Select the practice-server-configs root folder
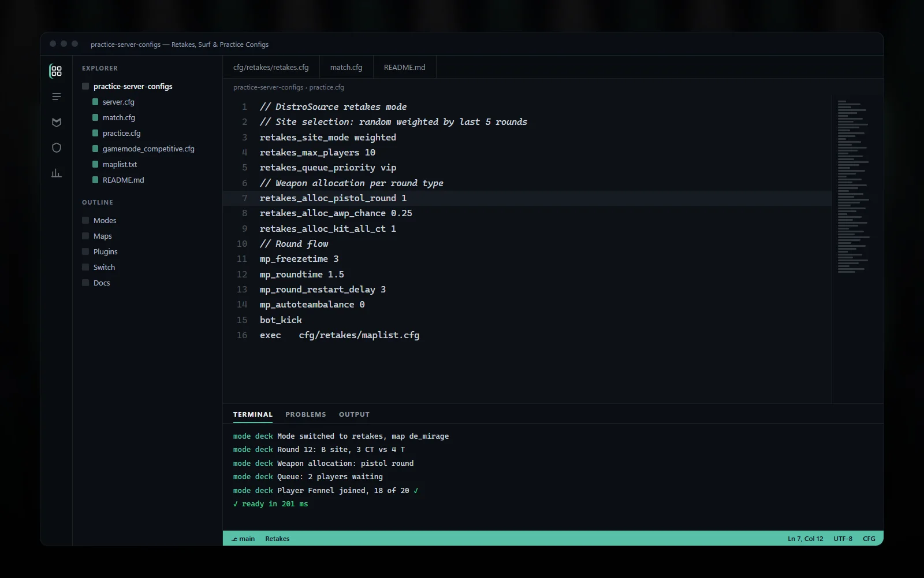The width and height of the screenshot is (924, 578). click(x=133, y=86)
